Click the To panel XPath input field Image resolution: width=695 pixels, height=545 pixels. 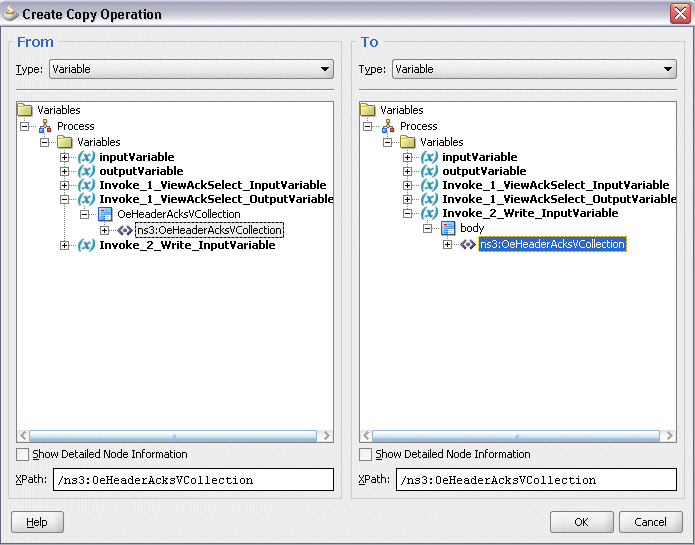coord(536,480)
